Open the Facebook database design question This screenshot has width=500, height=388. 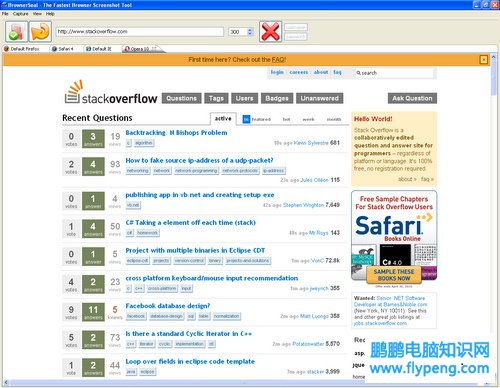click(168, 306)
